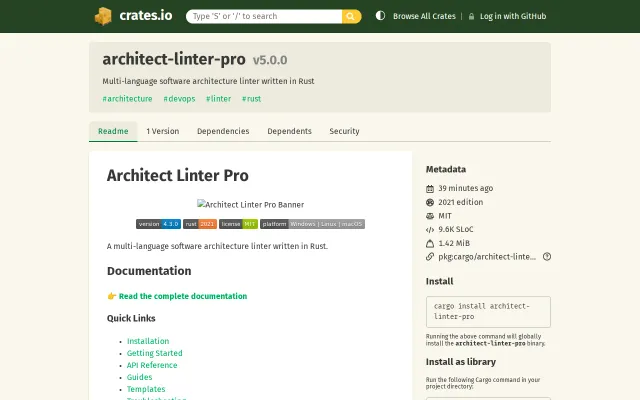The image size is (640, 400).
Task: Click the 39 minutes ago text
Action: [x=466, y=189]
